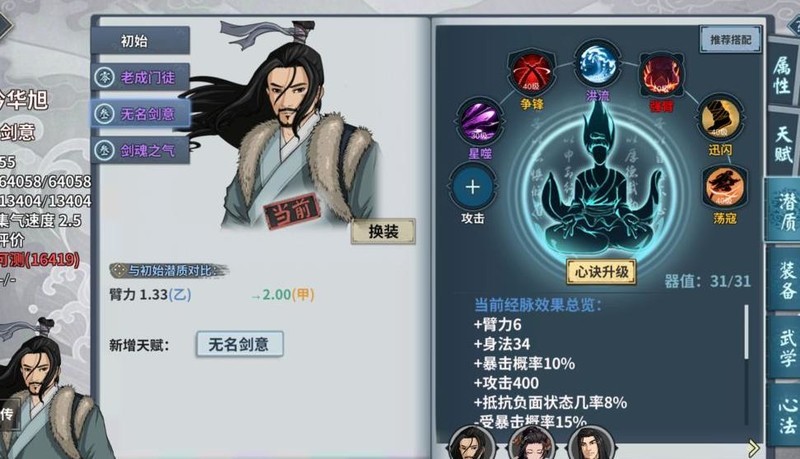View the 无名剑意 new talent details
Viewport: 800px width, 459px height.
(239, 344)
